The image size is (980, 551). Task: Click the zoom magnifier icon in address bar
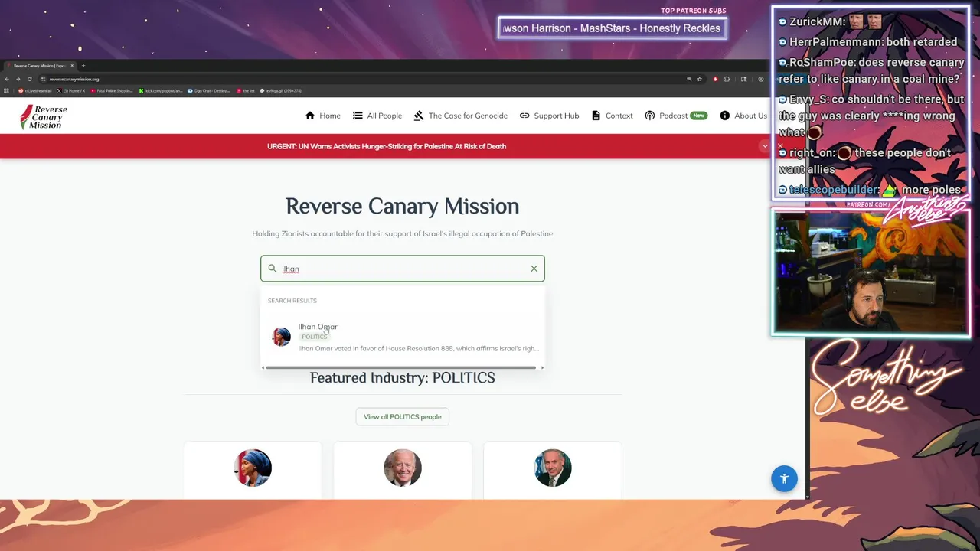click(x=688, y=79)
